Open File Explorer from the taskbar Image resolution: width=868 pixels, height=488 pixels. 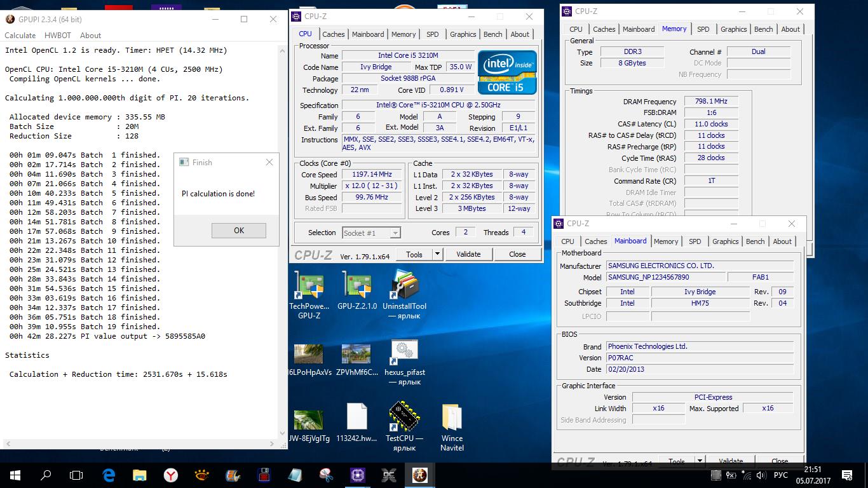tap(140, 475)
